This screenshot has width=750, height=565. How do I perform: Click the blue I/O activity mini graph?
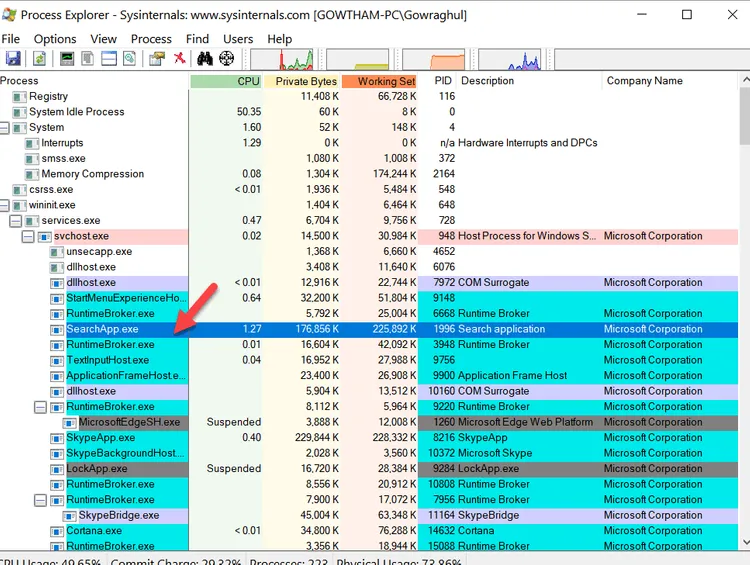[509, 60]
